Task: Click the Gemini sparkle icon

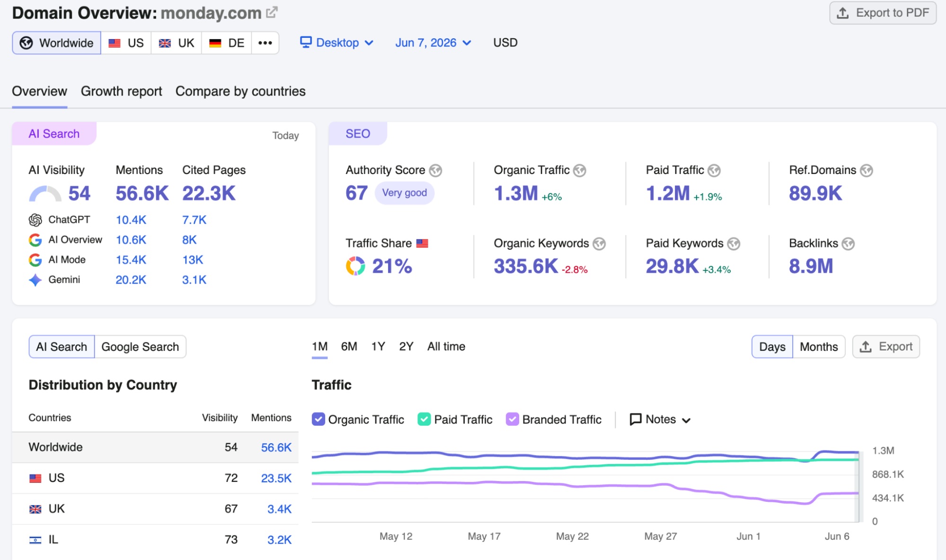Action: coord(35,280)
